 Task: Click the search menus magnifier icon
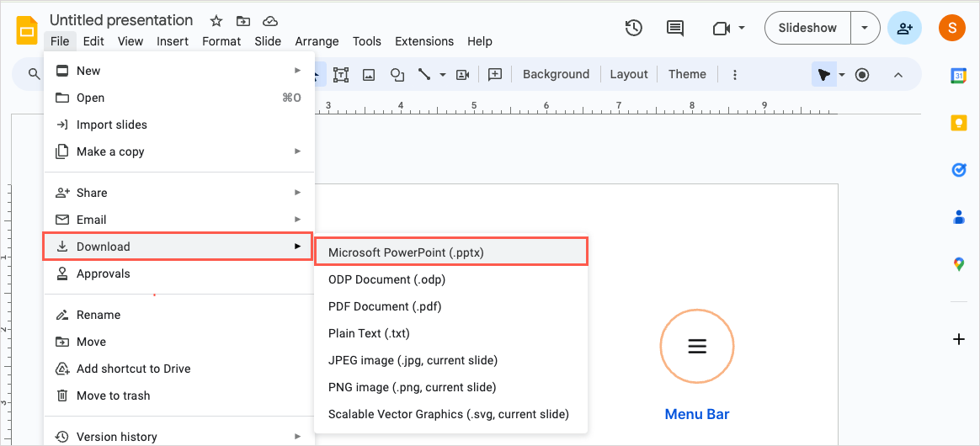click(x=34, y=74)
